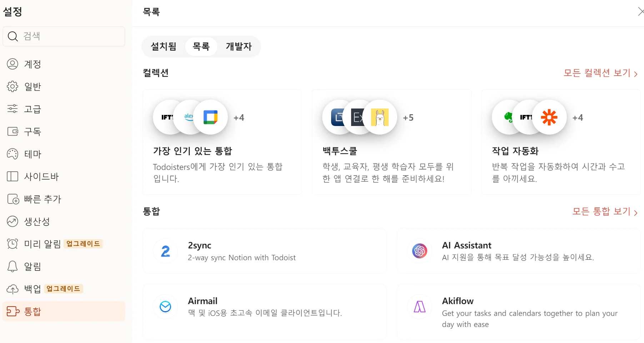
Task: Click 업그레이드 badge next to 백업
Action: coord(63,289)
